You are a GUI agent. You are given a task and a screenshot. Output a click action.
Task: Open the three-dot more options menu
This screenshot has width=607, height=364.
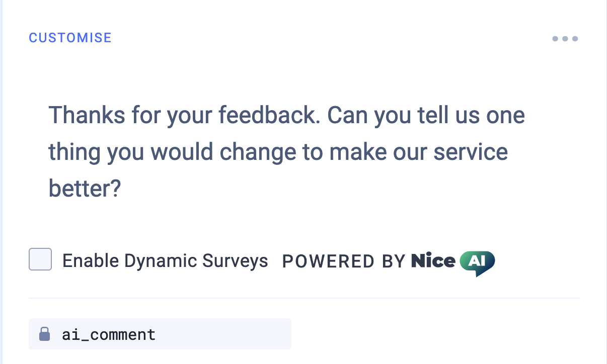[x=565, y=39]
